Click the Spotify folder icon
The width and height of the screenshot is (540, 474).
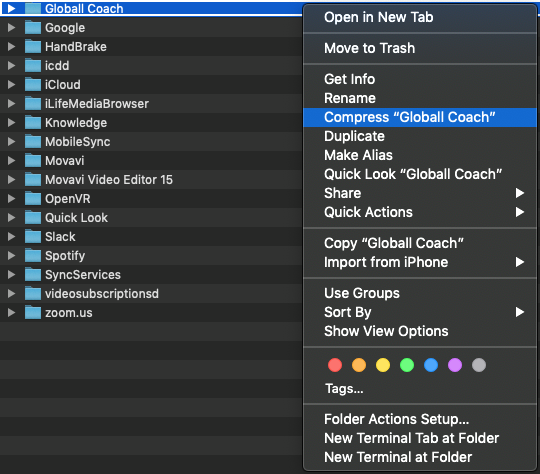click(x=33, y=256)
